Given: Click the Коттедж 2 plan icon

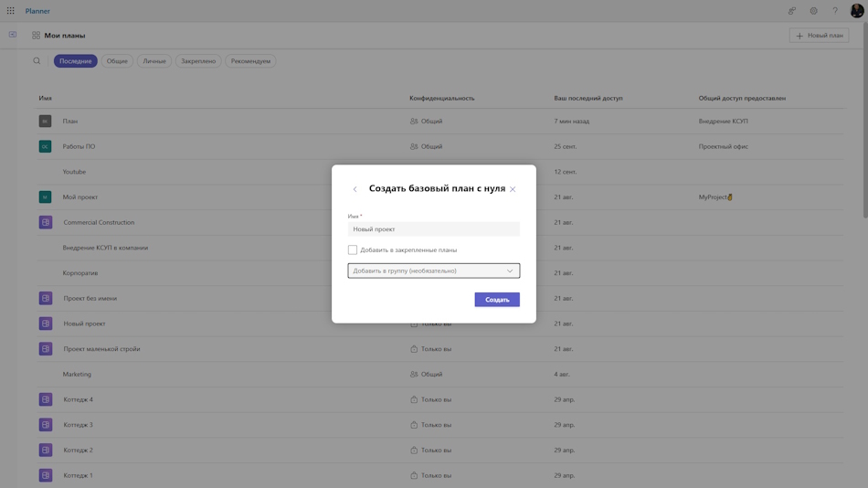Looking at the screenshot, I should click(46, 450).
